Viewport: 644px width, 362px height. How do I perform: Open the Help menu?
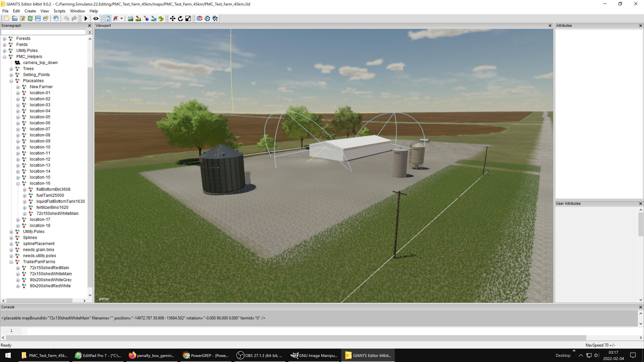point(94,11)
